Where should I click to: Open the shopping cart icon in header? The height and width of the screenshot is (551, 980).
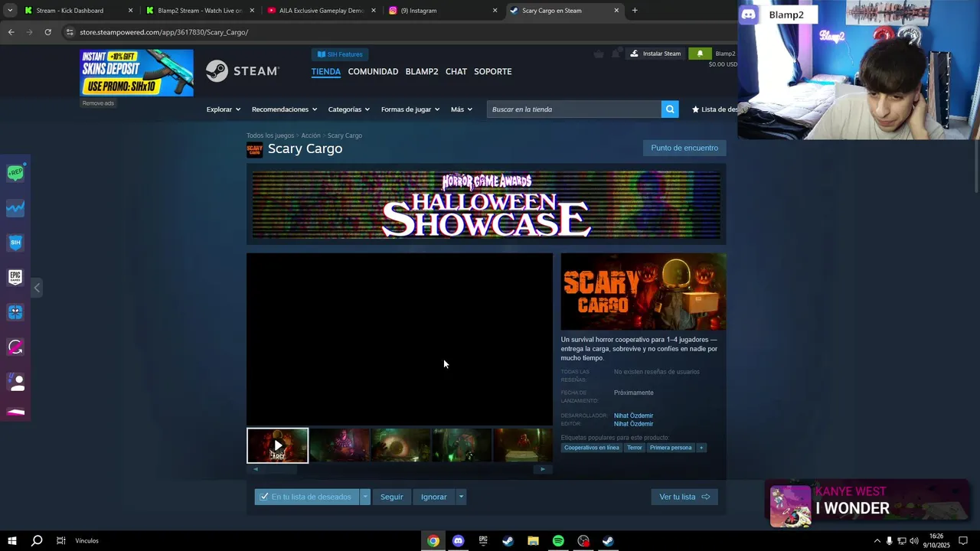point(599,54)
